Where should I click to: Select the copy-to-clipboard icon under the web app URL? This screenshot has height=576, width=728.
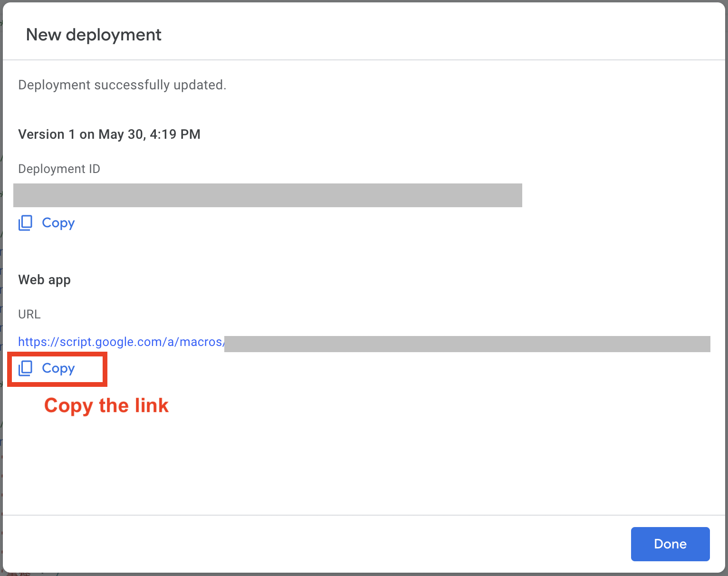pyautogui.click(x=25, y=368)
